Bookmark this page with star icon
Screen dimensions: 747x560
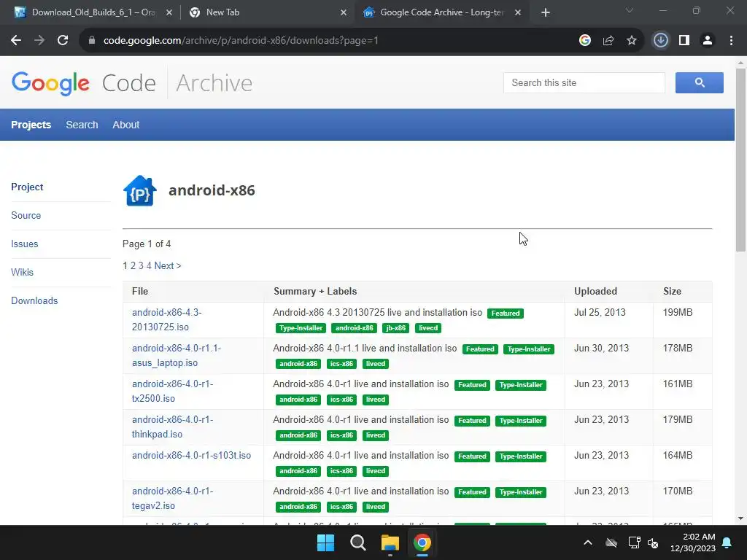tap(632, 41)
